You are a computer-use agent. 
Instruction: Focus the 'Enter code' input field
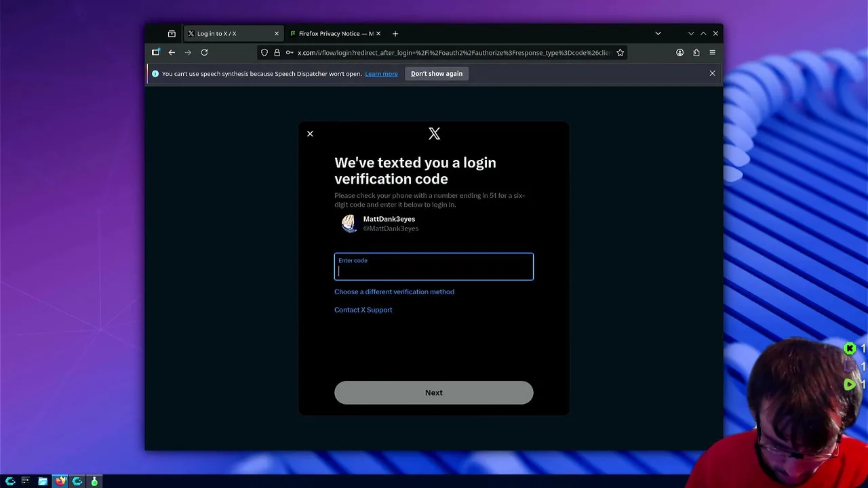click(x=434, y=266)
